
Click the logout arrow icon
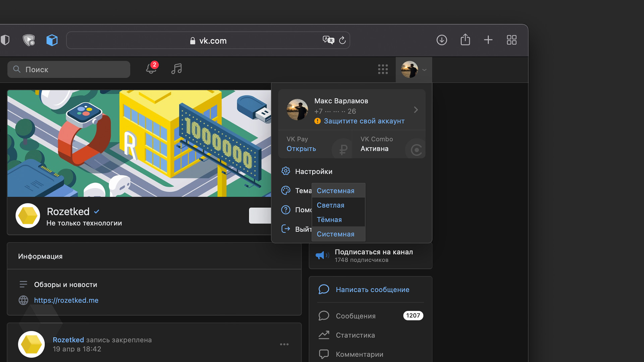tap(285, 229)
